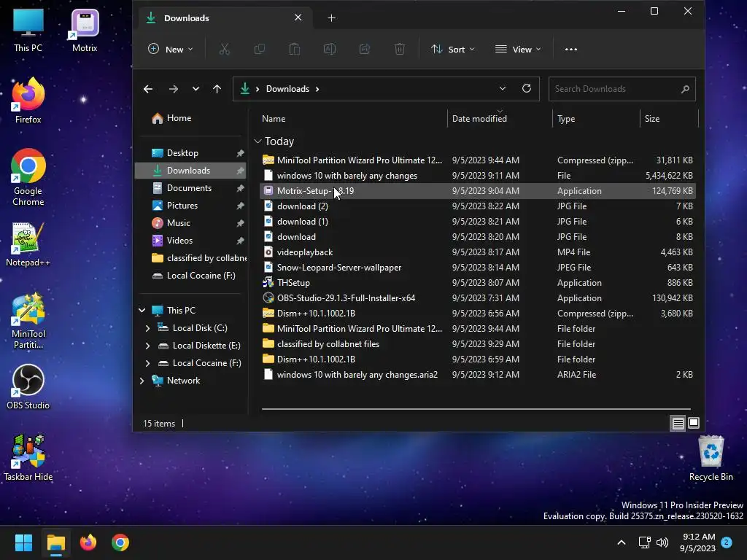
Task: Collapse the Today group
Action: pos(258,141)
